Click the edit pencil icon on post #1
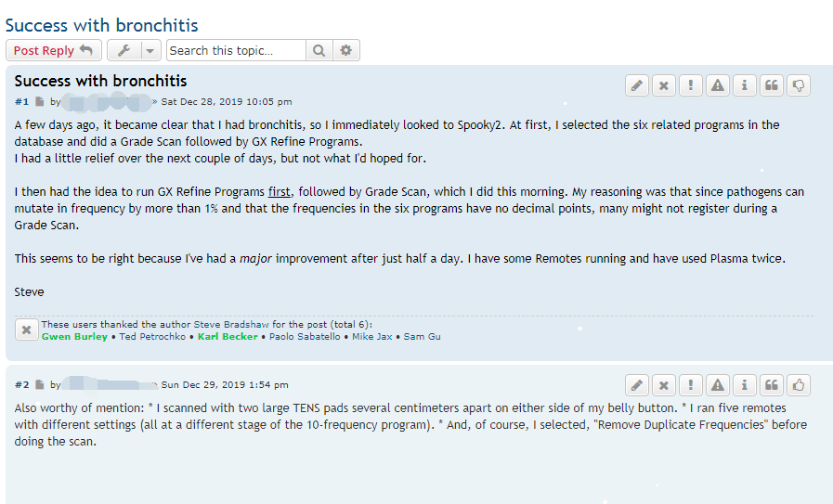This screenshot has width=833, height=504. pos(636,85)
